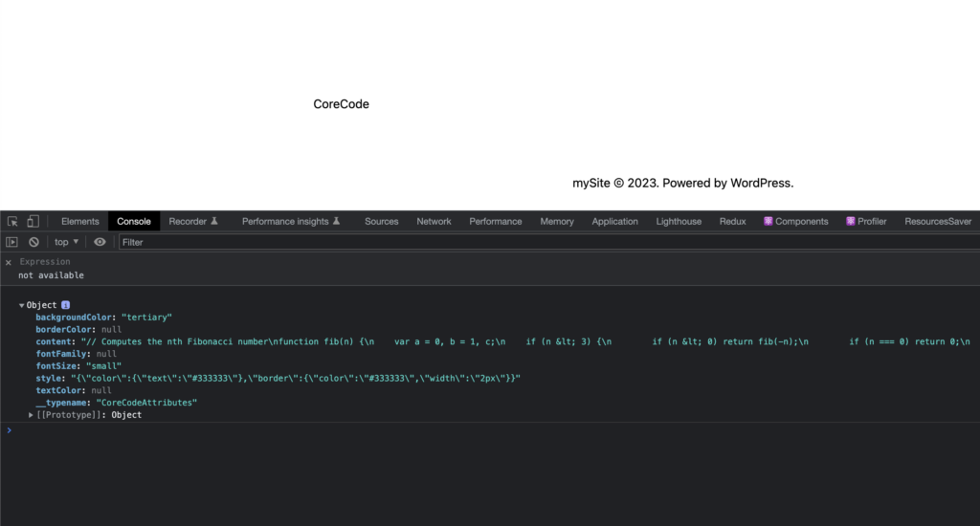Expand the [[Prototype]] entry
This screenshot has width=980, height=526.
tap(31, 415)
